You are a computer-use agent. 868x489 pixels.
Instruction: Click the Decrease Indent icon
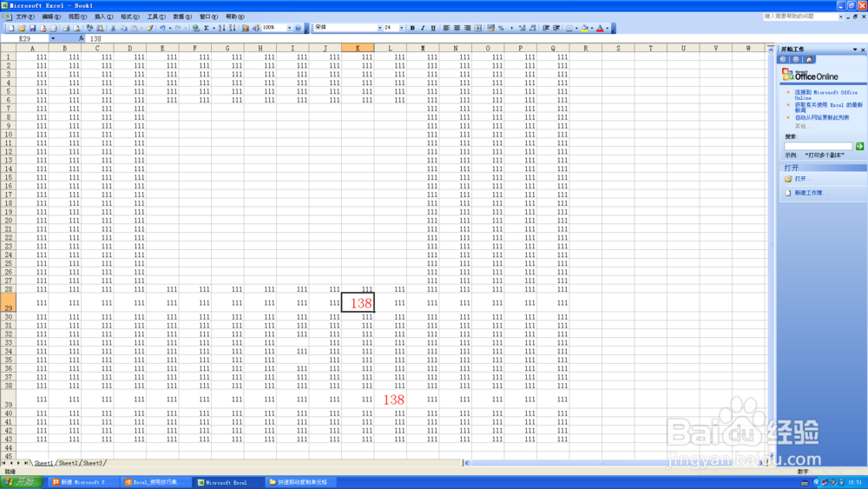point(545,28)
